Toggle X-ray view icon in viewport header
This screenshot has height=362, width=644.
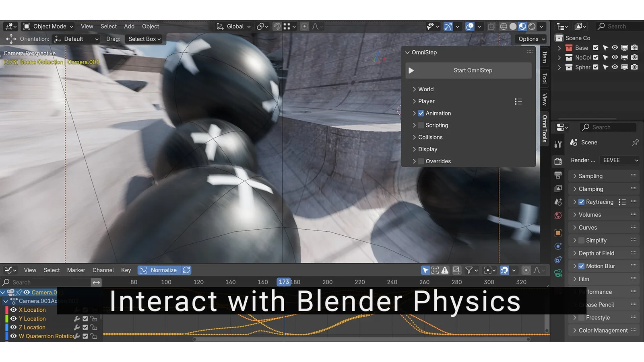click(x=491, y=27)
